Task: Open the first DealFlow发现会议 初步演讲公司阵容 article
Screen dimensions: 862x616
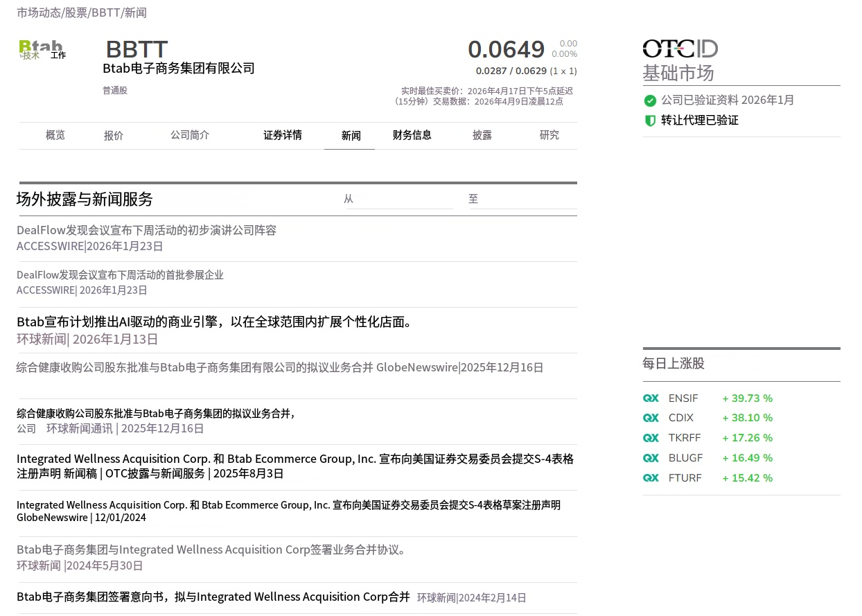Action: point(146,230)
